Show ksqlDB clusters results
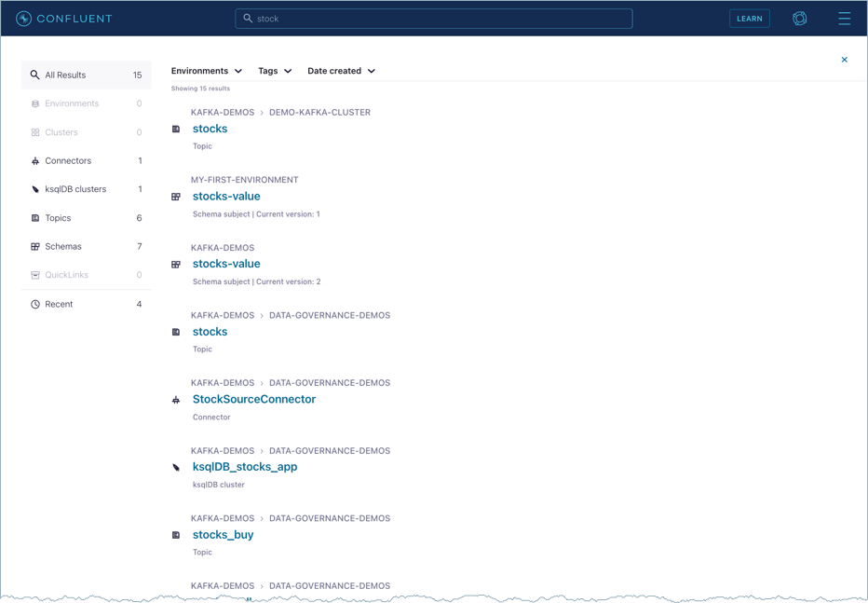This screenshot has width=868, height=603. tap(75, 189)
